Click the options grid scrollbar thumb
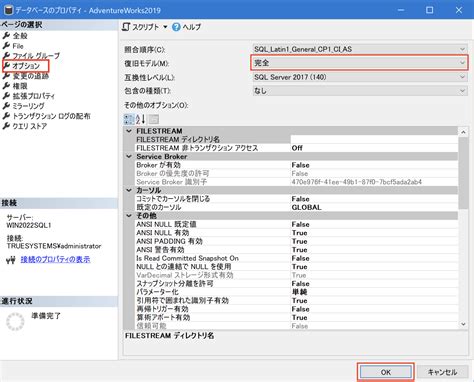 click(x=463, y=173)
